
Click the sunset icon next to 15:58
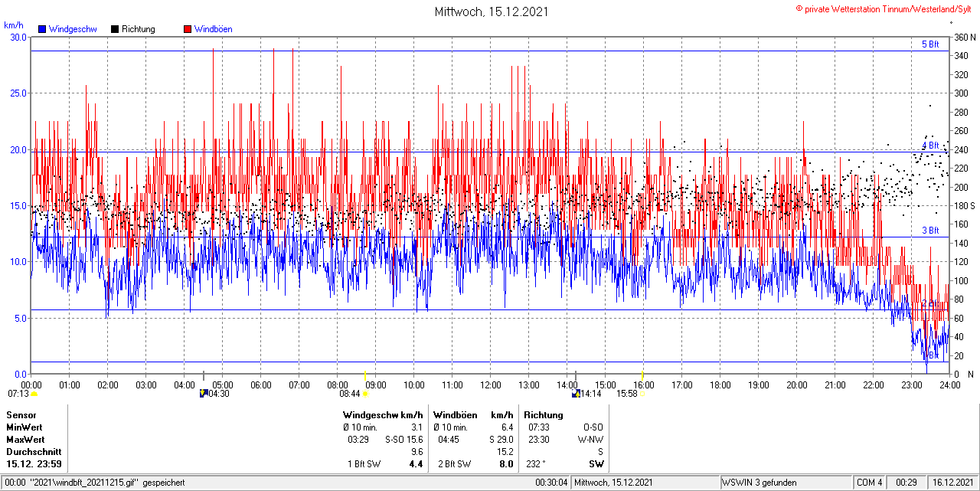[642, 394]
